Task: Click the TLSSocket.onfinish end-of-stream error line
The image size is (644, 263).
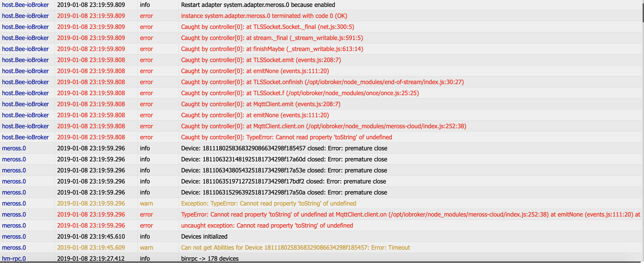Action: 322,82
